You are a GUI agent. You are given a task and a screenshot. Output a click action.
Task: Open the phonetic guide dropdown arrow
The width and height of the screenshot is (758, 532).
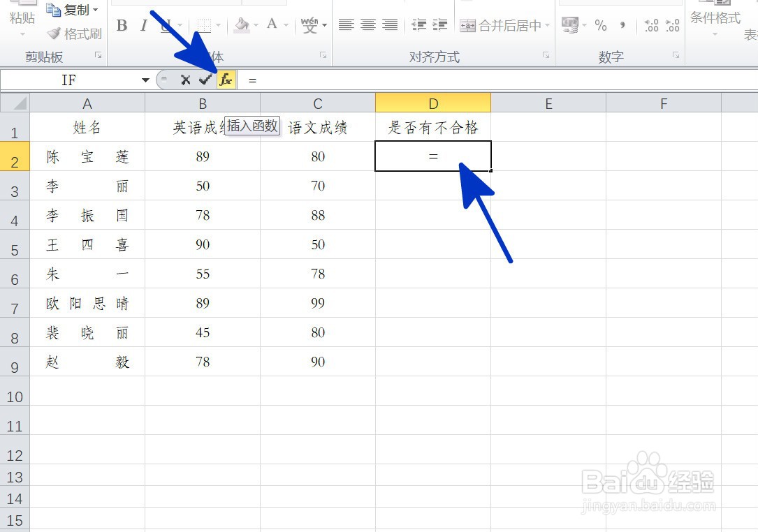pos(324,25)
